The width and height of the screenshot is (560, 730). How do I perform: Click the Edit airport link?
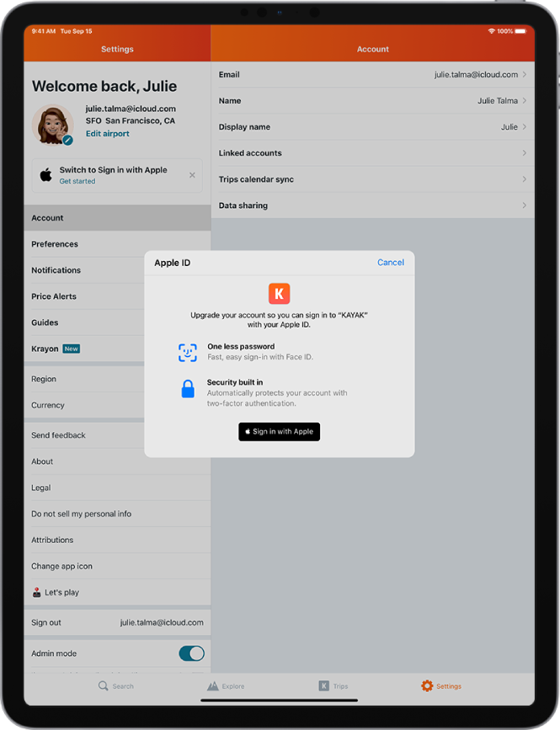pos(108,134)
